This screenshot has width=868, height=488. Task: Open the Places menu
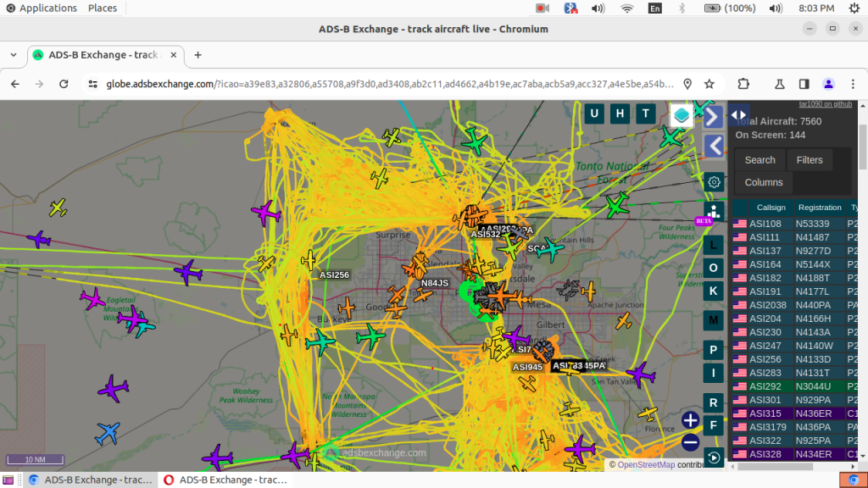click(103, 8)
